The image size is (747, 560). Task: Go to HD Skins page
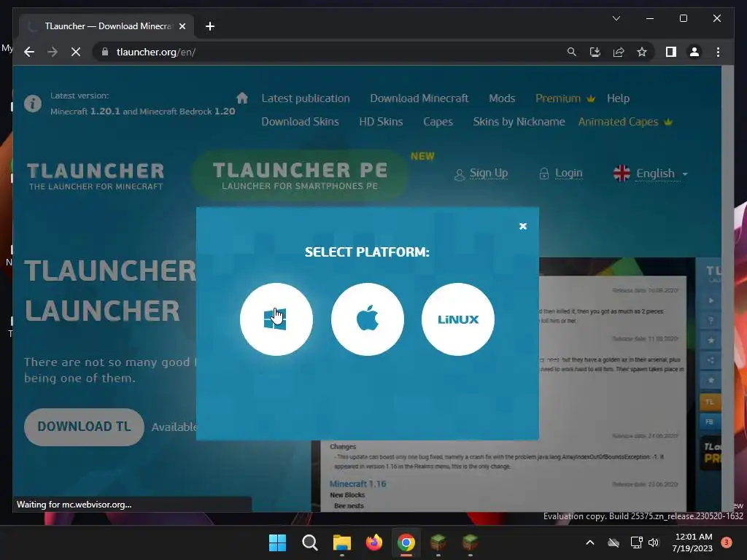coord(381,122)
